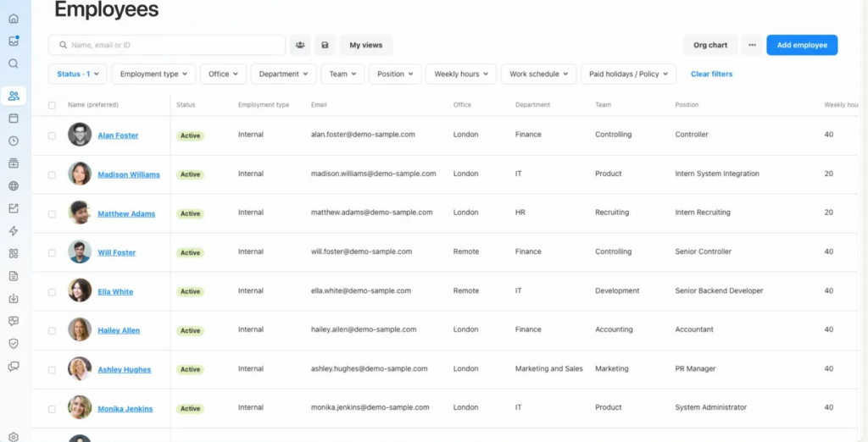Click the group people icon beside search
Screen dimensions: 868x442
(x=300, y=45)
